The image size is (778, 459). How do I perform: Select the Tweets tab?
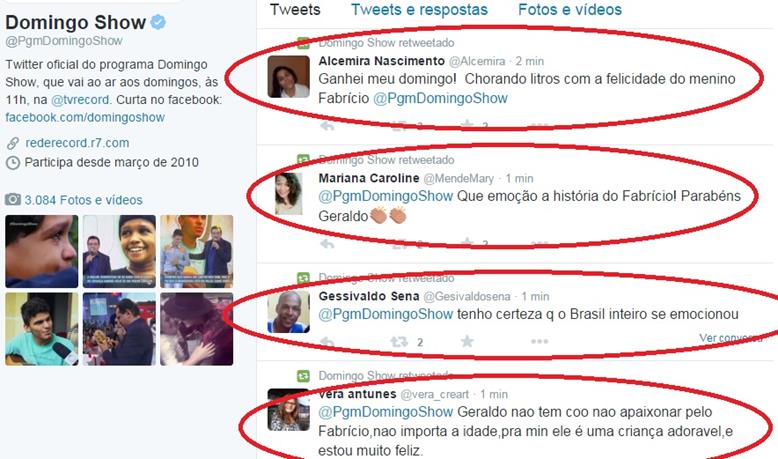[295, 9]
